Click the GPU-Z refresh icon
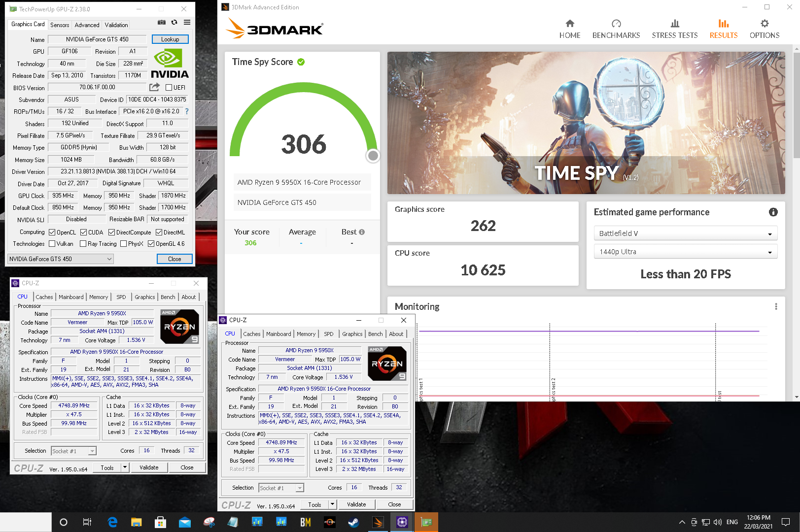Image resolution: width=800 pixels, height=532 pixels. (x=174, y=22)
